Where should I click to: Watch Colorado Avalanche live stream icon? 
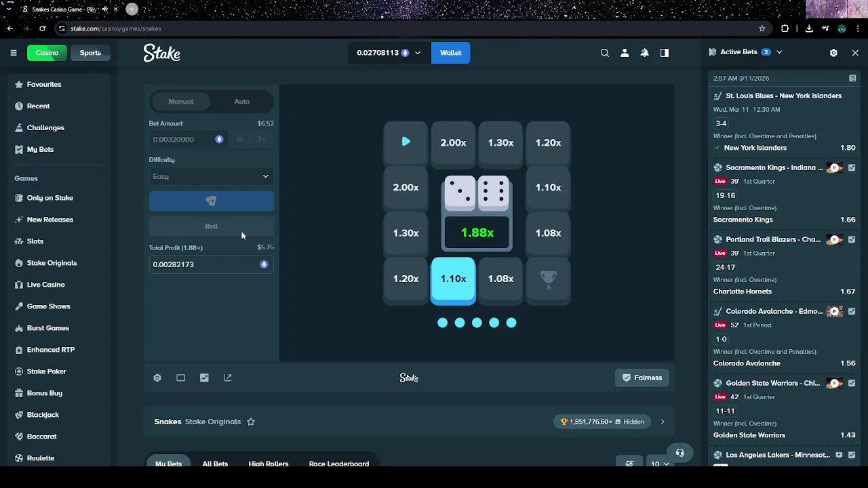[x=835, y=312]
